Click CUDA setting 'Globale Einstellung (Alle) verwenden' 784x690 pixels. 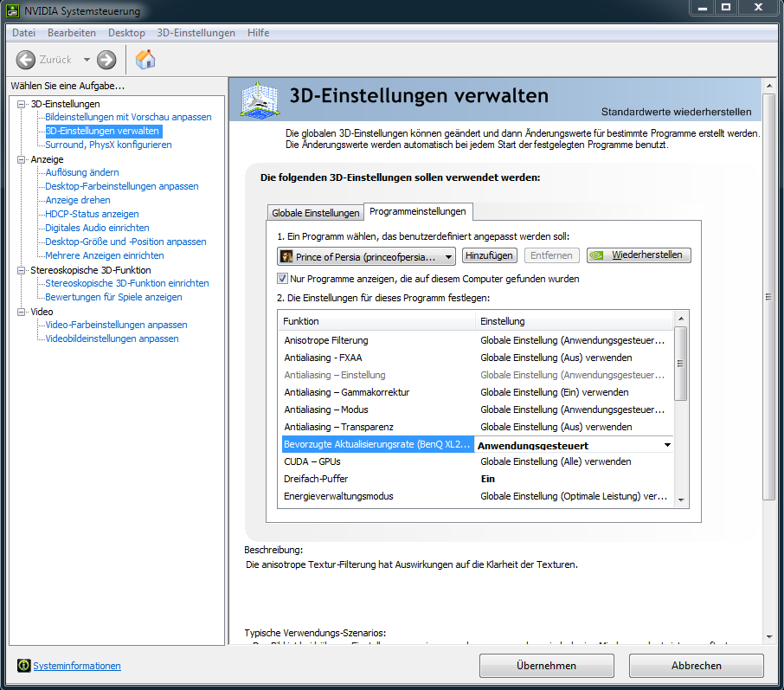pyautogui.click(x=556, y=461)
